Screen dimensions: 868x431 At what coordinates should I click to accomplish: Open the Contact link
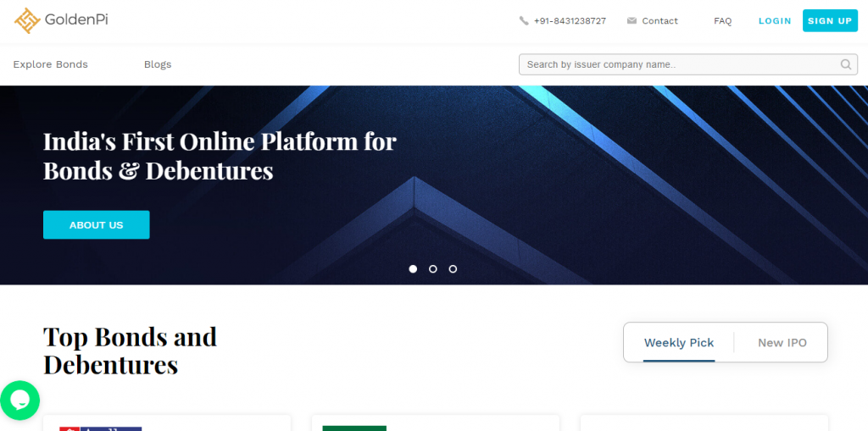659,21
